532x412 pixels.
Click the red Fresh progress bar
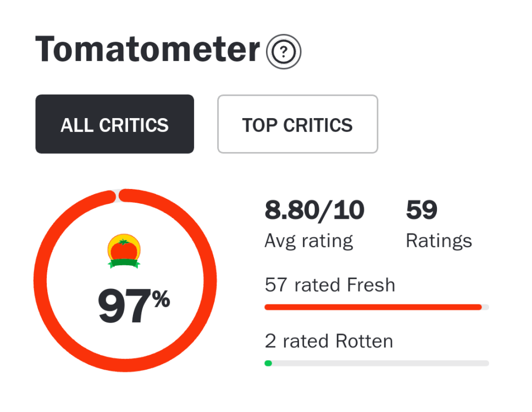click(x=373, y=307)
